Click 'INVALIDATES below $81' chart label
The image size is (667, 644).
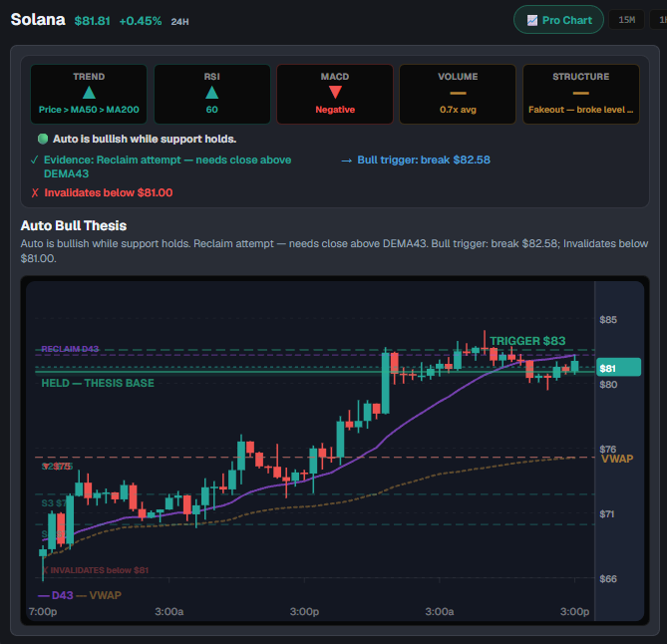click(x=96, y=570)
